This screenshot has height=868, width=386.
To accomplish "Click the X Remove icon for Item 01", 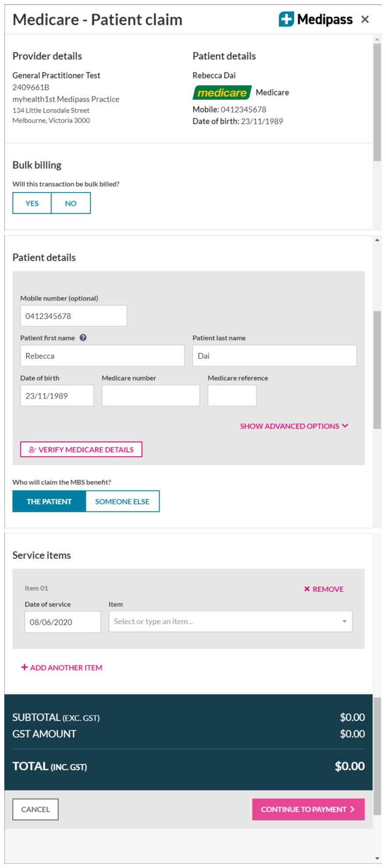I will point(307,589).
